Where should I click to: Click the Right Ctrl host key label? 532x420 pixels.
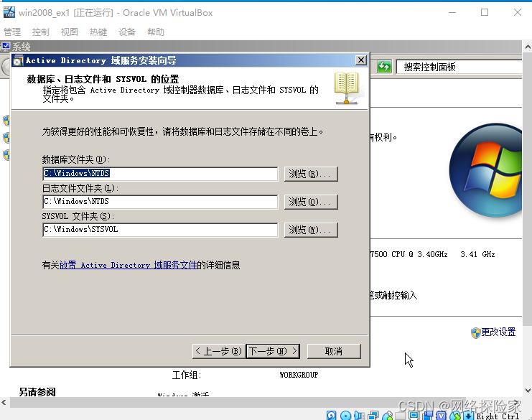click(498, 416)
